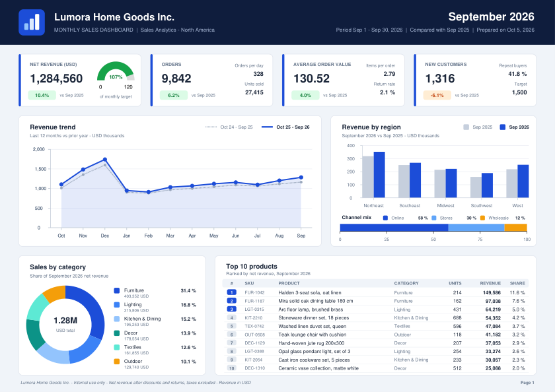This screenshot has width=555, height=392.
Task: Click Ceramic vase collection, matte white
Action: [318, 368]
